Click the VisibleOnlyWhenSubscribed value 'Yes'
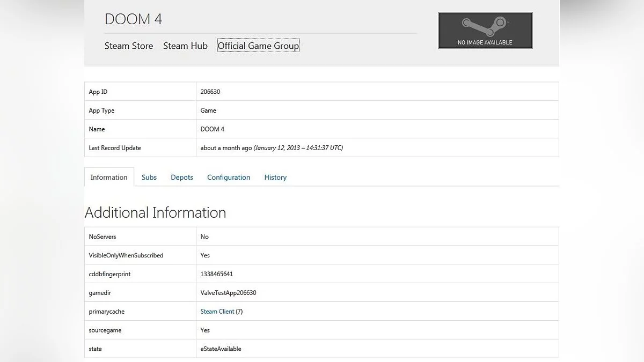The width and height of the screenshot is (644, 362). tap(205, 255)
